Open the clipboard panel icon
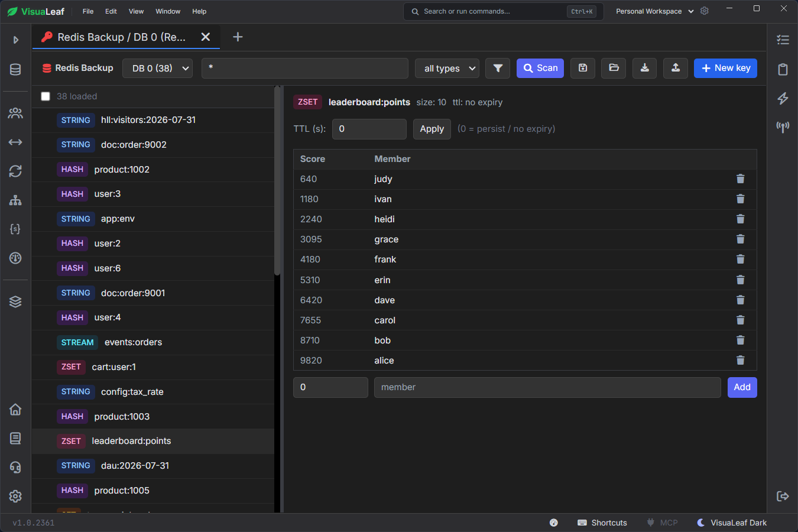 click(x=783, y=69)
